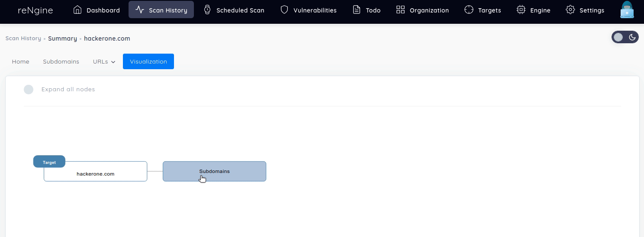This screenshot has height=237, width=644.
Task: Click the Scan History pulse icon
Action: [139, 10]
